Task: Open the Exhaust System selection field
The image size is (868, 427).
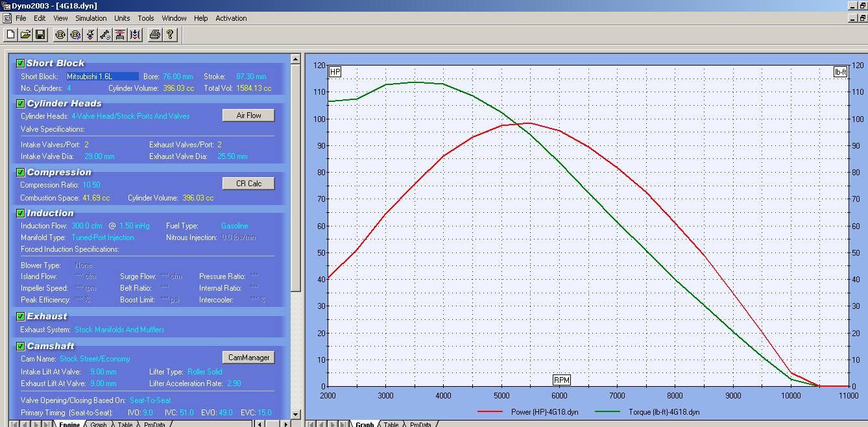Action: click(x=119, y=330)
